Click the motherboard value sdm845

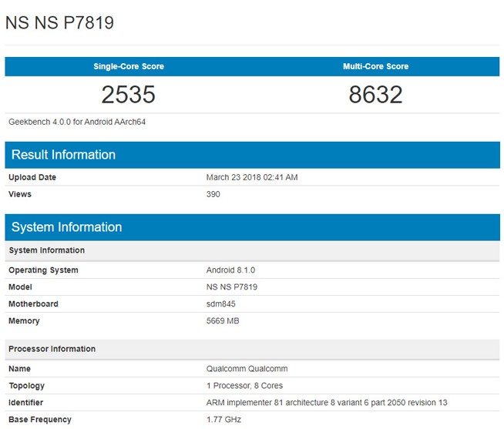pos(221,304)
